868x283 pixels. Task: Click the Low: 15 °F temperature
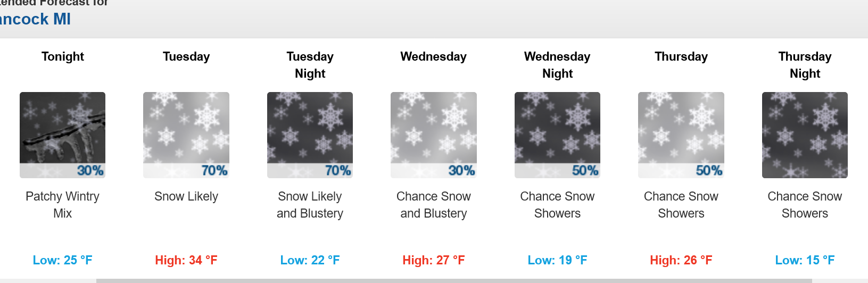tap(805, 260)
